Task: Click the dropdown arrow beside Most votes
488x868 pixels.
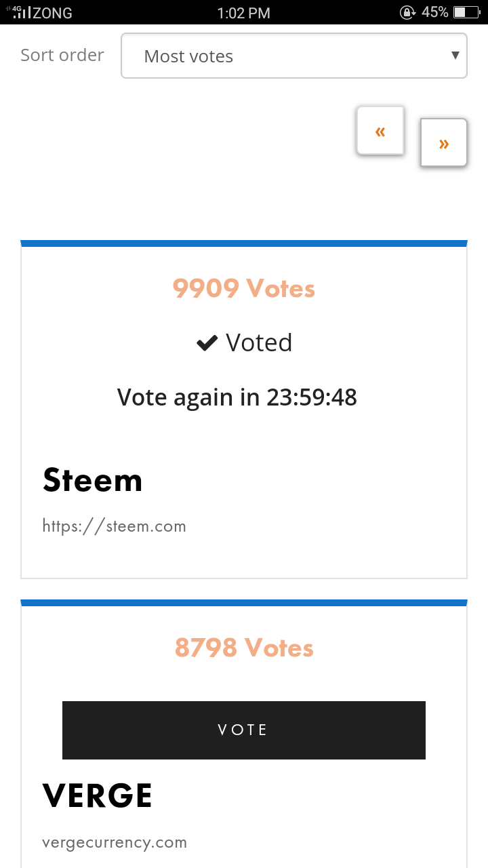Action: click(455, 56)
